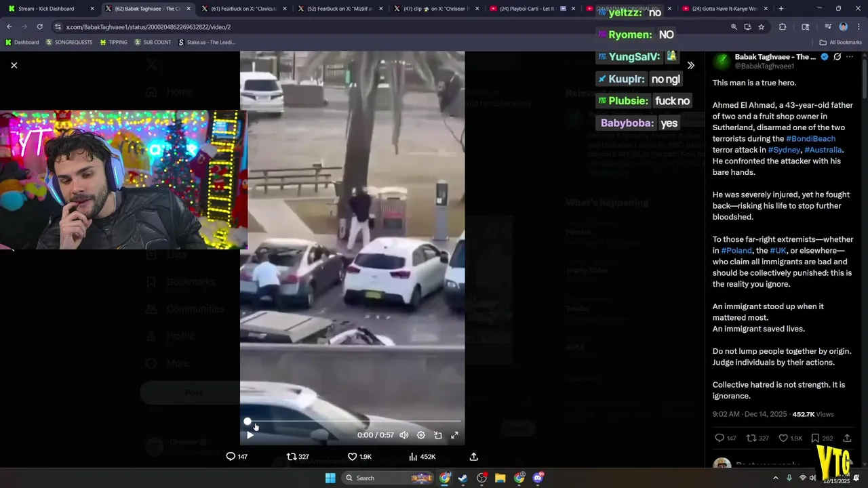
Task: Open Babak Taghvaee's profile avatar
Action: 722,61
